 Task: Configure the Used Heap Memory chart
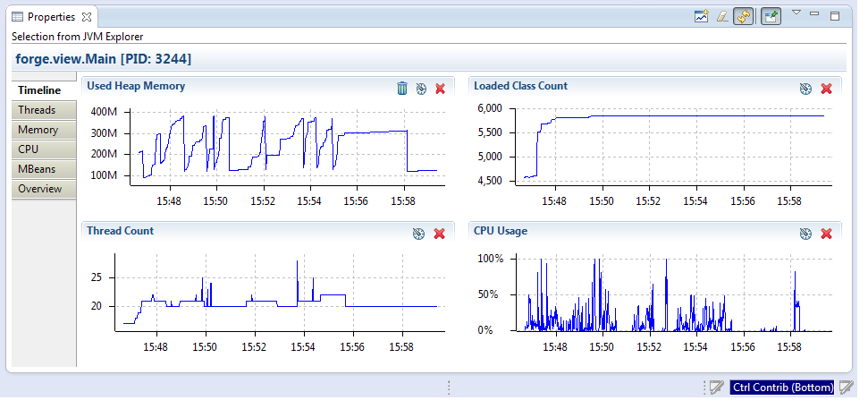coord(421,88)
